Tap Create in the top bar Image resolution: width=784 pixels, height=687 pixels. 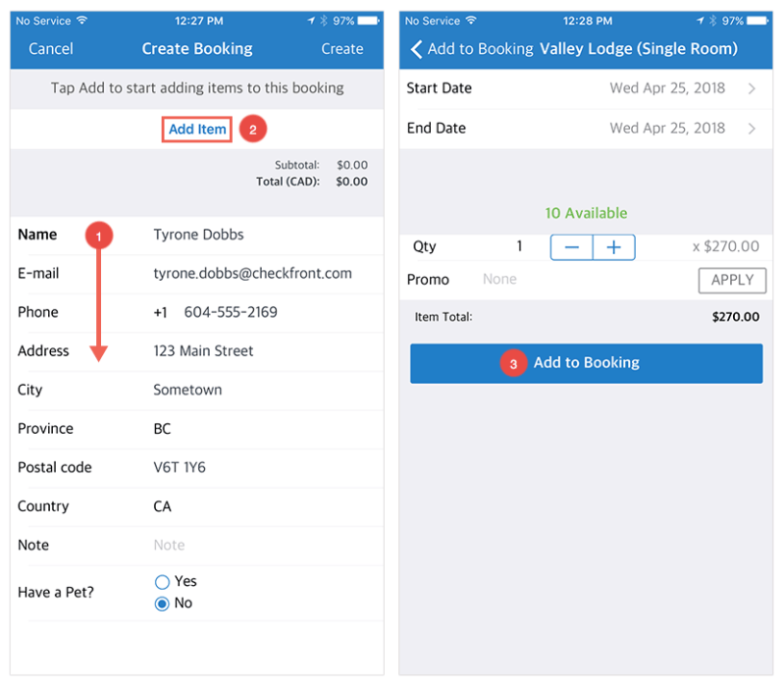[342, 48]
